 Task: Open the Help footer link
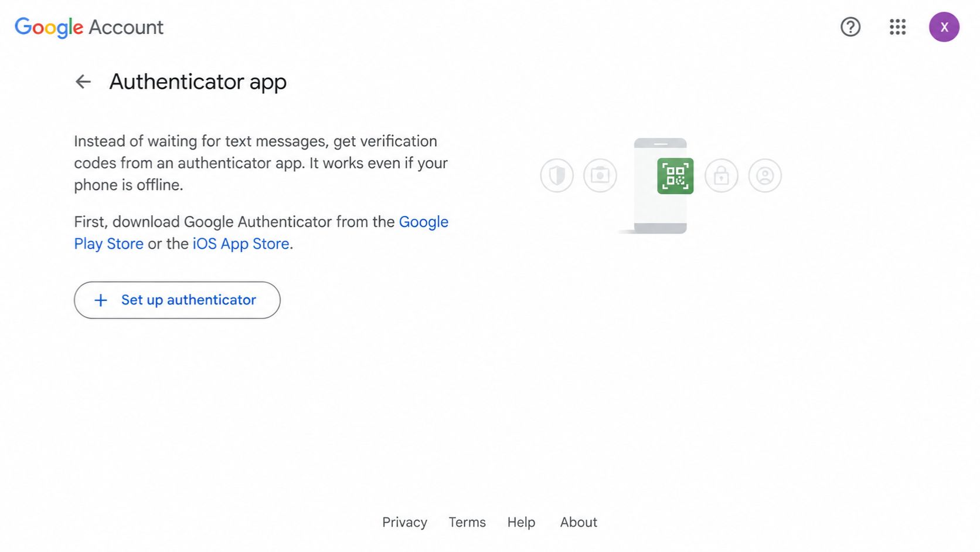(x=521, y=522)
